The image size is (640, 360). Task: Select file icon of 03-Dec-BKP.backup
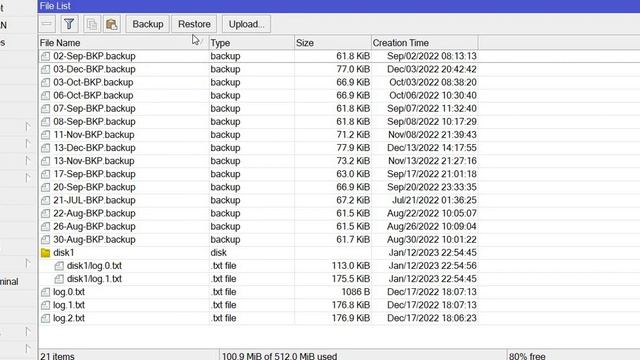tap(46, 69)
